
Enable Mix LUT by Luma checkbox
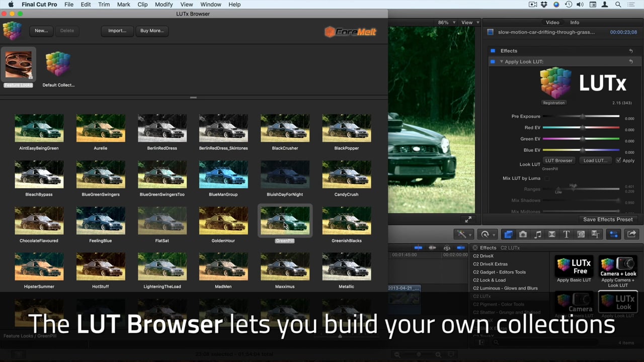547,178
